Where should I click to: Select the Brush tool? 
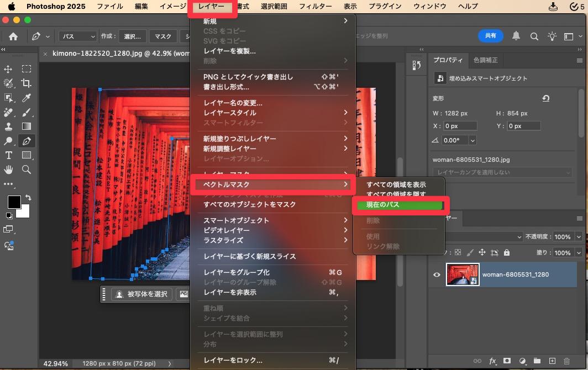tap(27, 112)
